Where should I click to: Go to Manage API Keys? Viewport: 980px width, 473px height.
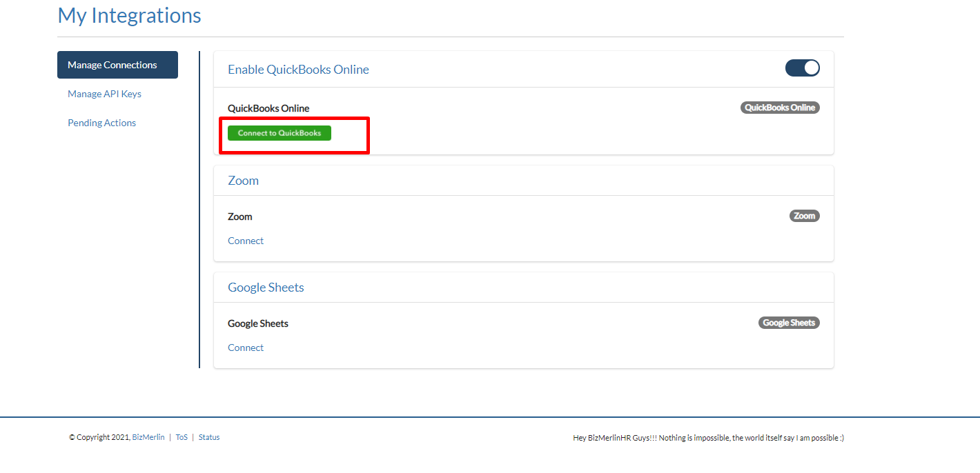(104, 94)
